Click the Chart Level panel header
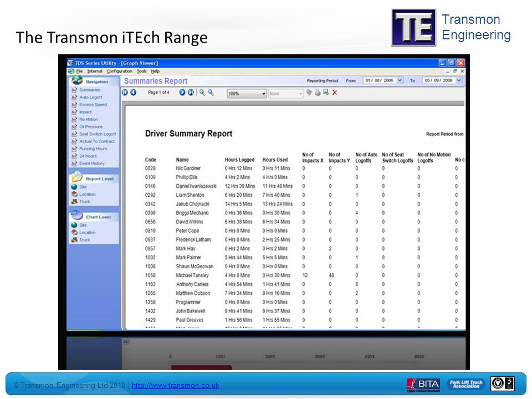The width and height of the screenshot is (532, 399). tap(94, 217)
